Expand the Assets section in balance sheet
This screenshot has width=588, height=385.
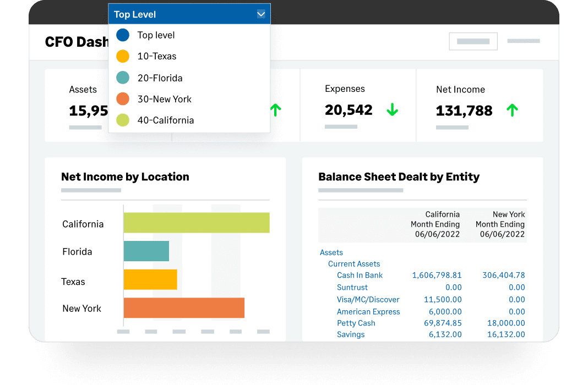tap(331, 252)
